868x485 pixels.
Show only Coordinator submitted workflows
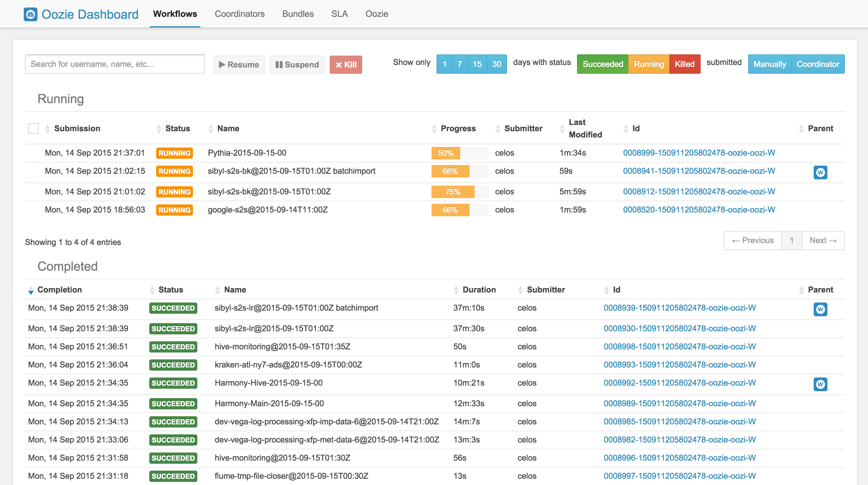pyautogui.click(x=817, y=64)
